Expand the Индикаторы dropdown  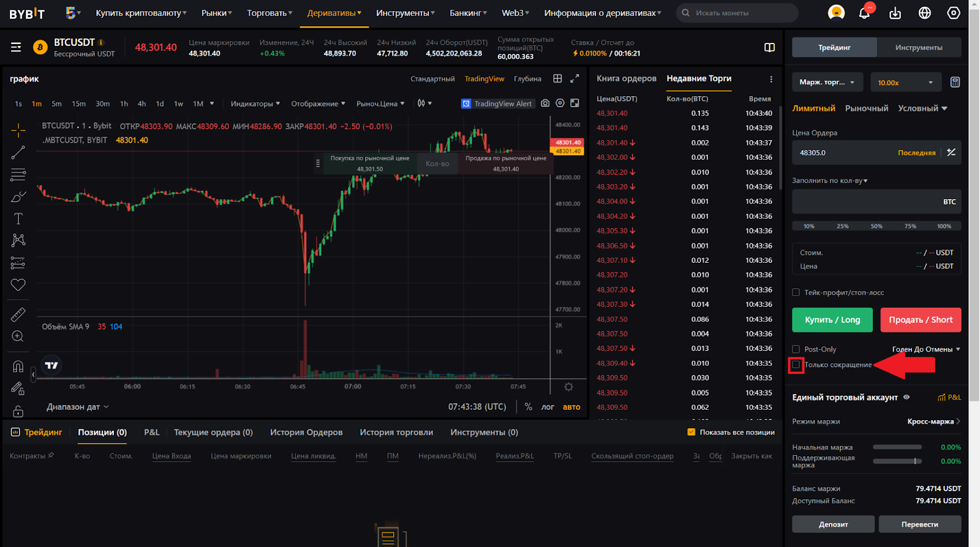tap(255, 104)
